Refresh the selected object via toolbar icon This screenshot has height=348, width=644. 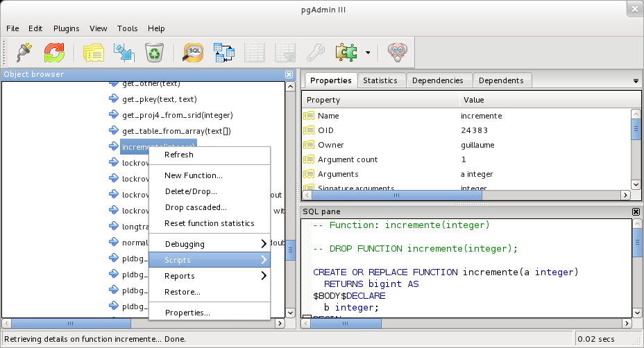point(54,53)
